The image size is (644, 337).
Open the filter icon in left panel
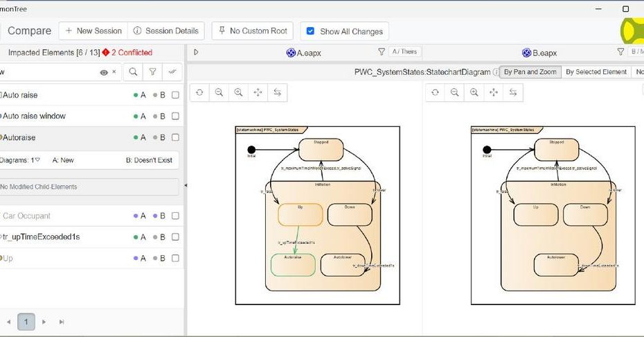pos(152,72)
